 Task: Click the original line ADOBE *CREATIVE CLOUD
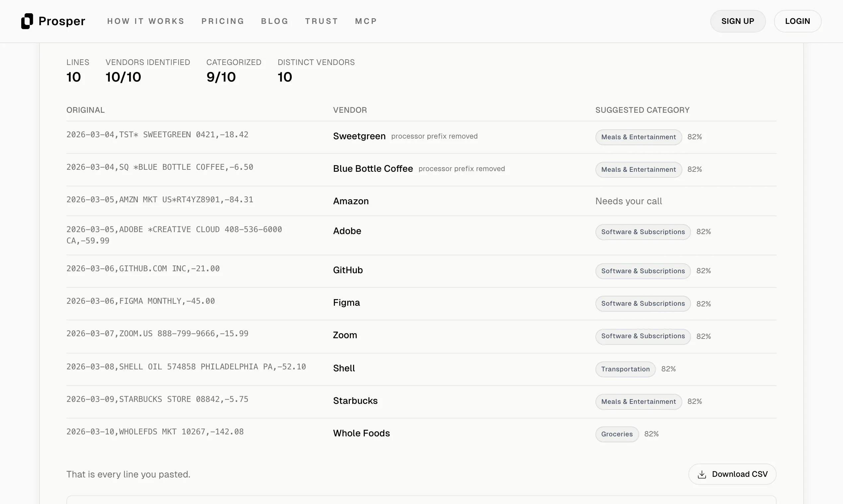coord(174,235)
